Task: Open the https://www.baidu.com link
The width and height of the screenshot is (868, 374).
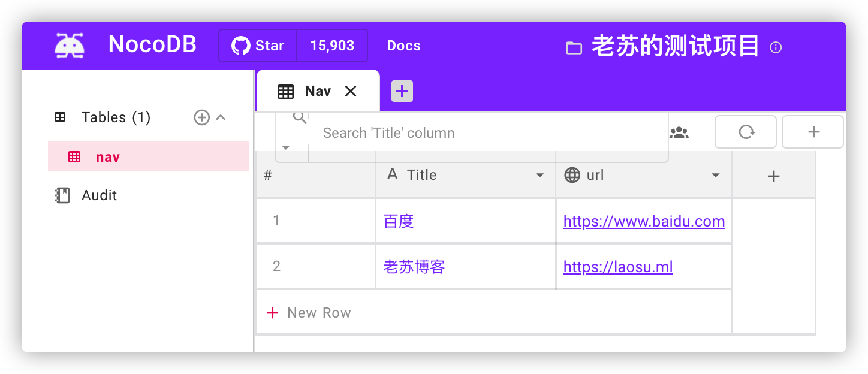Action: click(644, 222)
